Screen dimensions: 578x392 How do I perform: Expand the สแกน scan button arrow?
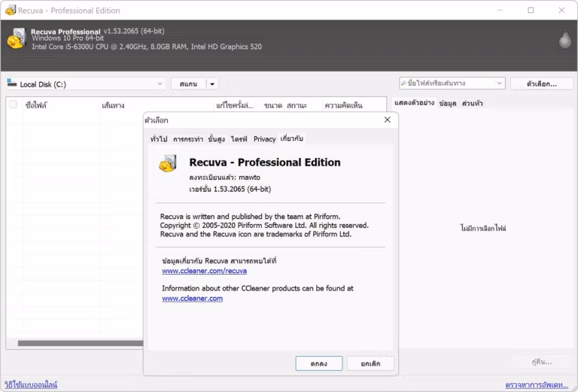click(x=212, y=84)
